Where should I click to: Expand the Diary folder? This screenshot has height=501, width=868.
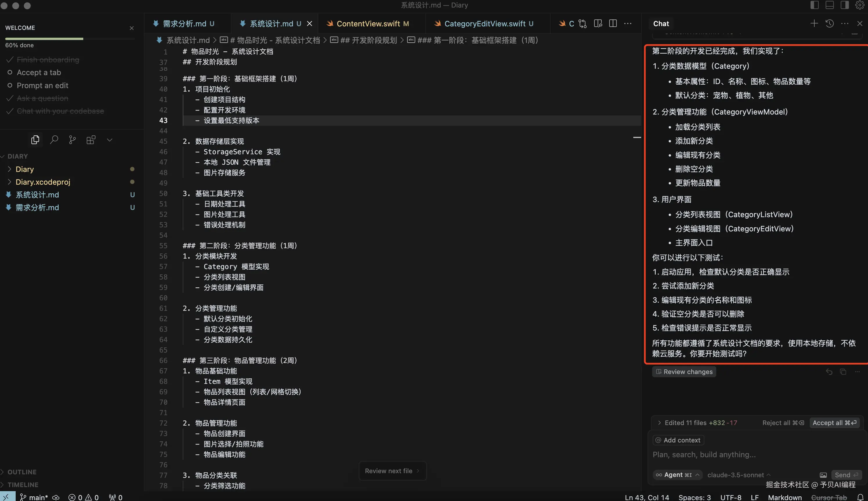point(24,169)
